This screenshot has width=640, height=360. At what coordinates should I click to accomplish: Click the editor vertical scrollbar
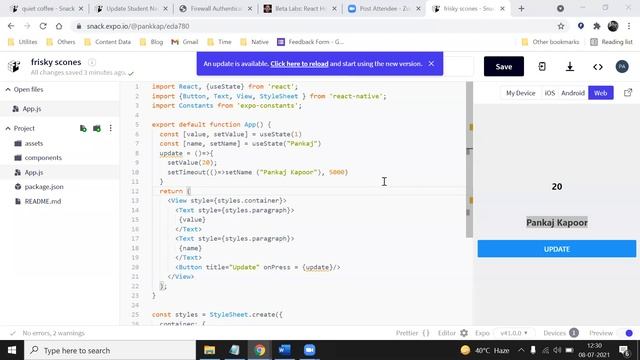click(469, 159)
